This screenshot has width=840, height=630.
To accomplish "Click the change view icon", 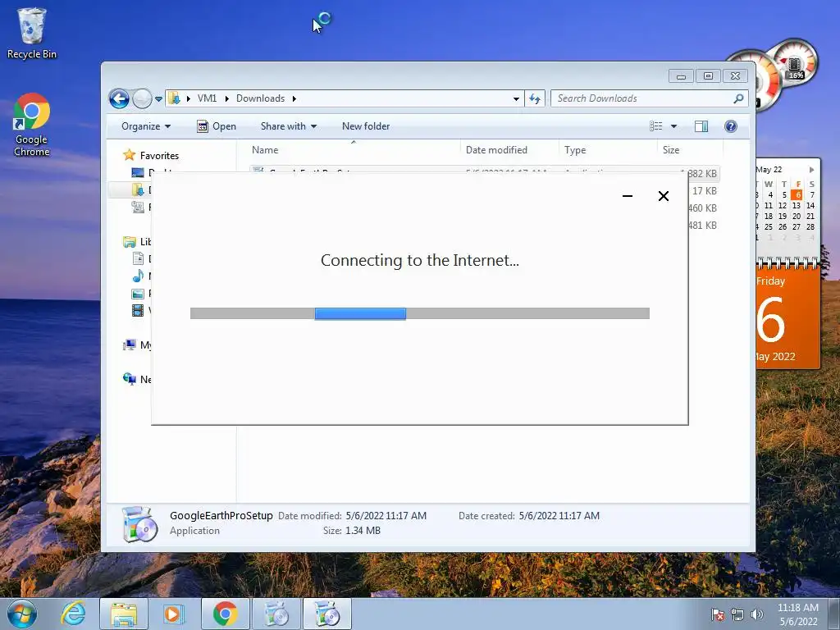I will [x=656, y=126].
